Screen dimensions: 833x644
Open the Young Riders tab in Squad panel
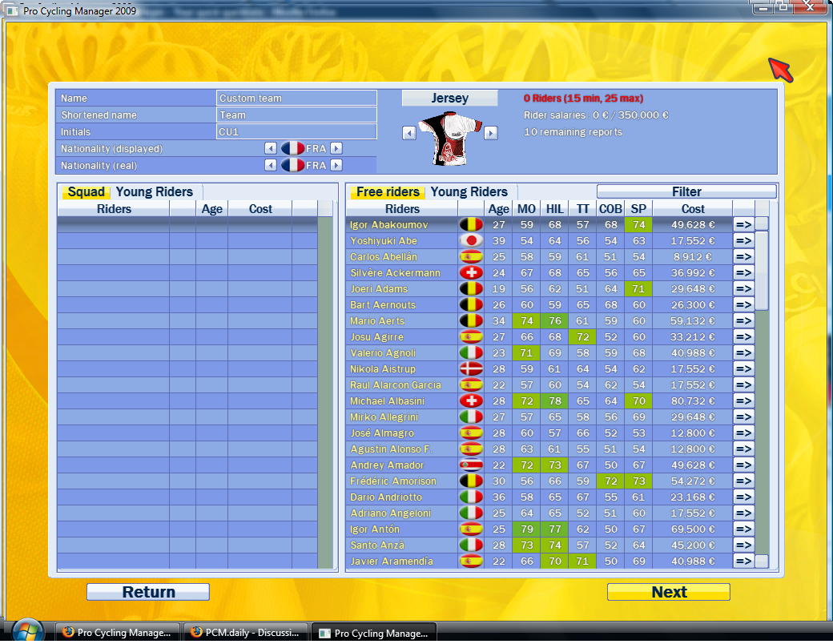coord(155,192)
